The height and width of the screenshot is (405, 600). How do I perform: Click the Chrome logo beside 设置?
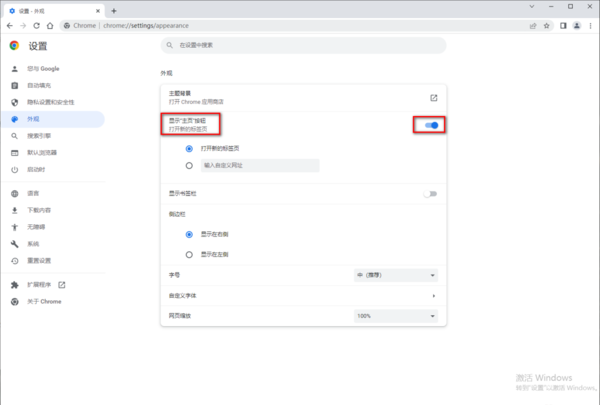coord(15,46)
